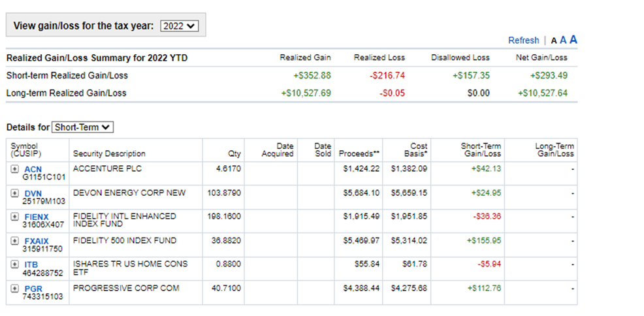The height and width of the screenshot is (316, 644).
Task: Click the Short-Term Gain/Loss column header
Action: (481, 150)
